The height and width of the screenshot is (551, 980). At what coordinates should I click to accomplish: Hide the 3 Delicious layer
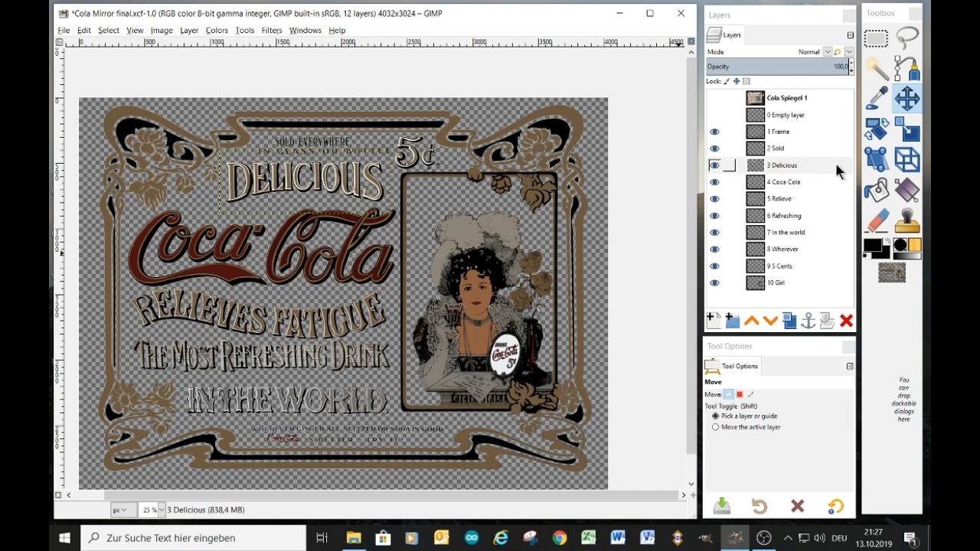point(714,165)
